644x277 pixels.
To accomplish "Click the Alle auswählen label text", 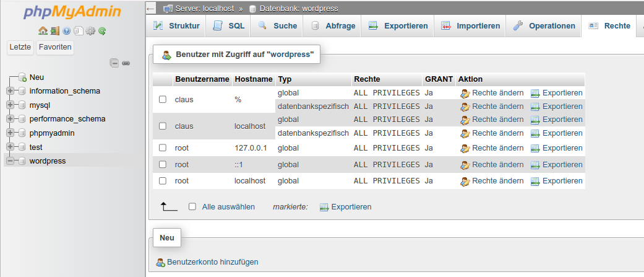I will coord(228,206).
